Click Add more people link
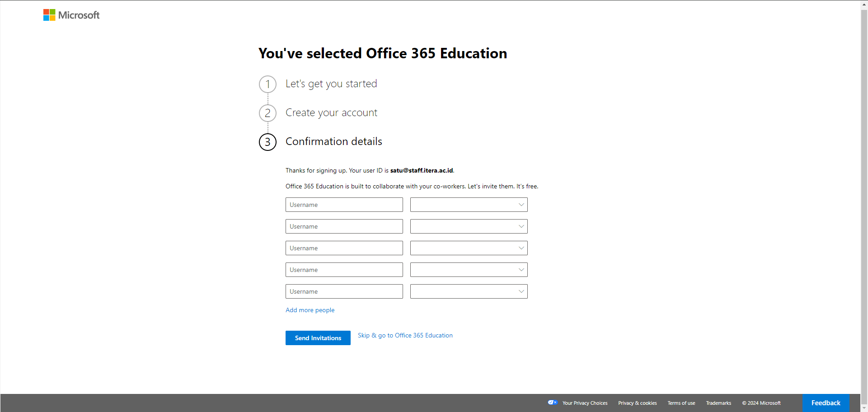 click(310, 310)
